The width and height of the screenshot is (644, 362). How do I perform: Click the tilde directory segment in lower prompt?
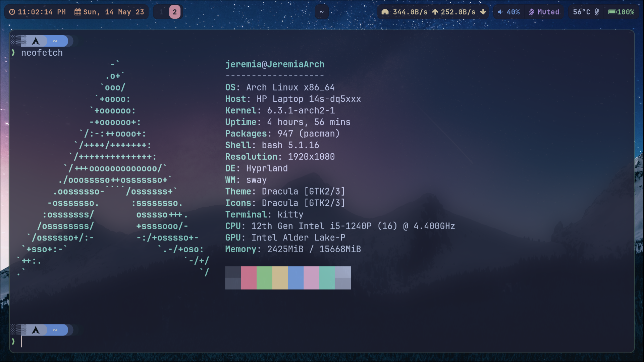[55, 330]
